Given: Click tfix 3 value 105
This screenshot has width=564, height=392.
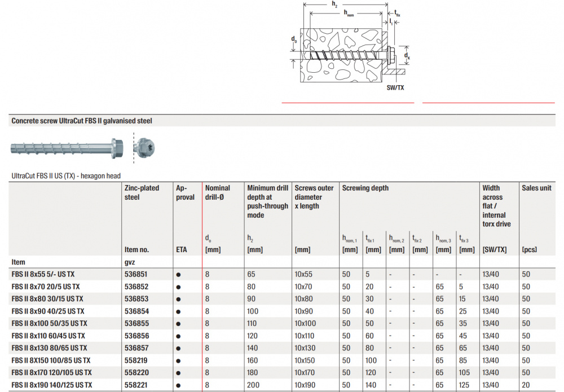Looking at the screenshot, I should point(464,373).
